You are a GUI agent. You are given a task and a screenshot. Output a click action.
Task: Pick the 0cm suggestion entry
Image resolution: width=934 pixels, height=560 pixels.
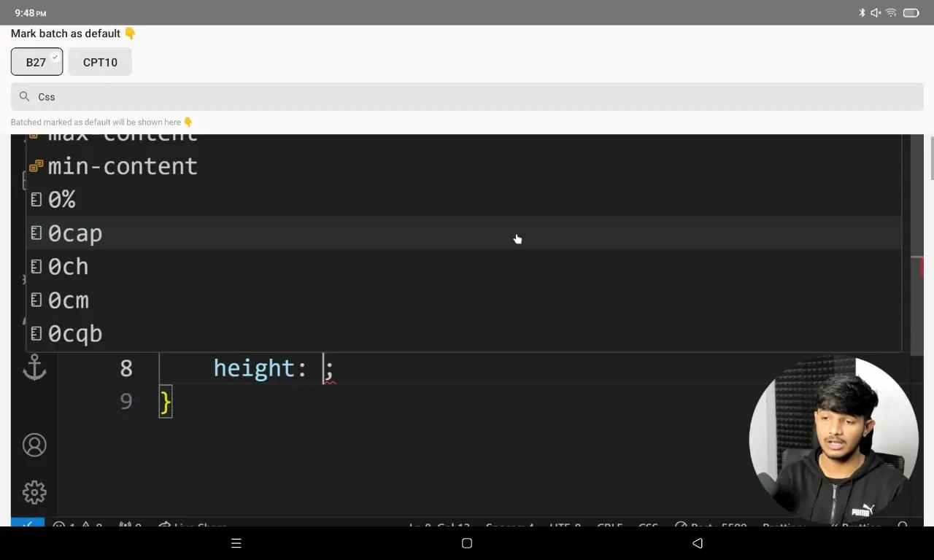(463, 300)
